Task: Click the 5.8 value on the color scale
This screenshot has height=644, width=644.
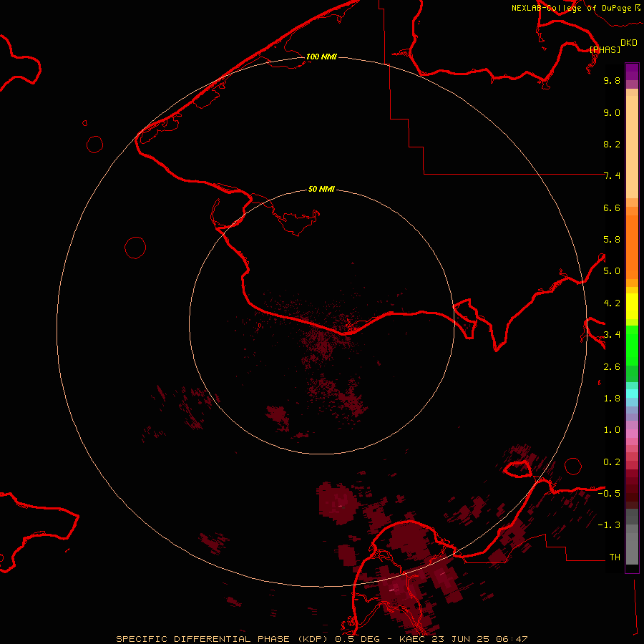Action: pyautogui.click(x=612, y=240)
